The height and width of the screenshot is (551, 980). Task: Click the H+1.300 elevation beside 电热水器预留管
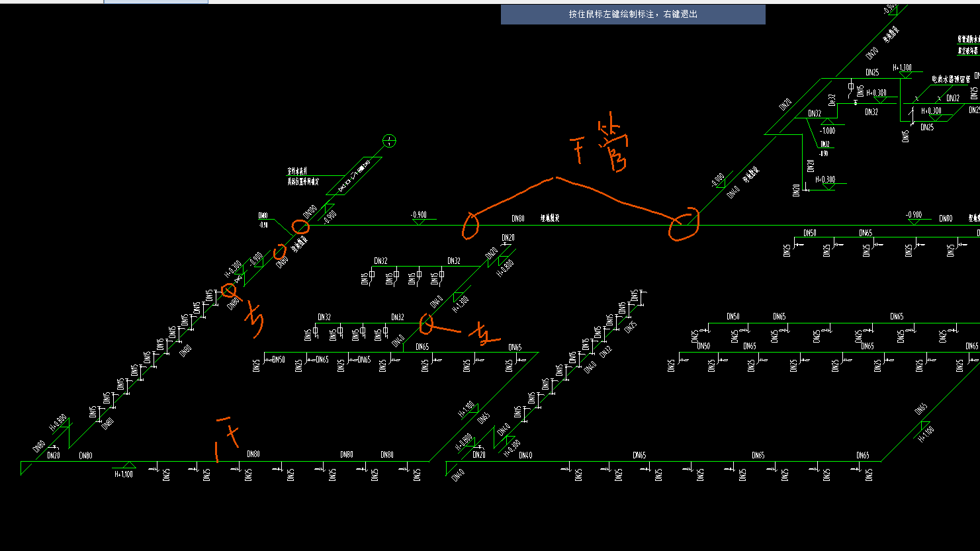[903, 67]
